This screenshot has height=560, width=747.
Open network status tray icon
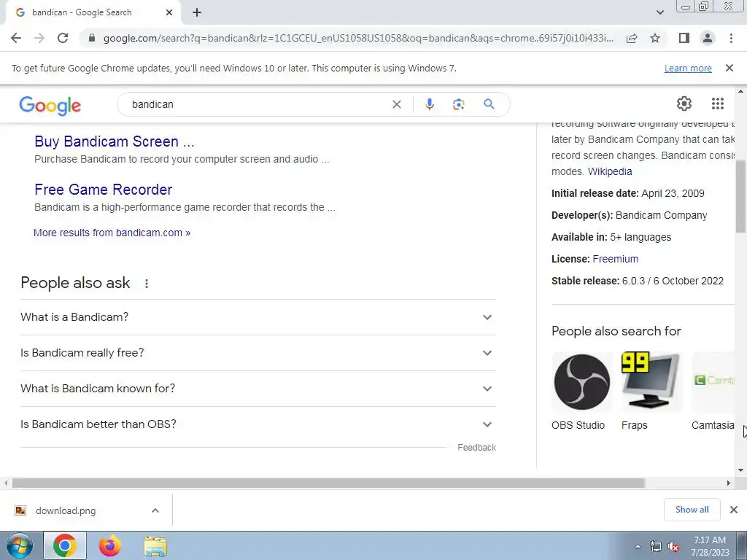(x=656, y=547)
